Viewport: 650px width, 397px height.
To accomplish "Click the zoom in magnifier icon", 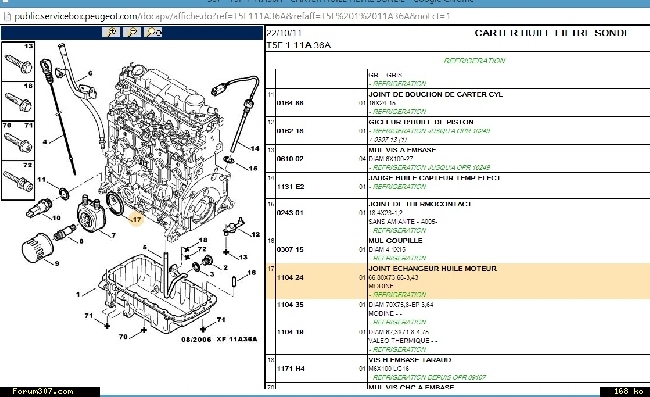I will point(111,32).
